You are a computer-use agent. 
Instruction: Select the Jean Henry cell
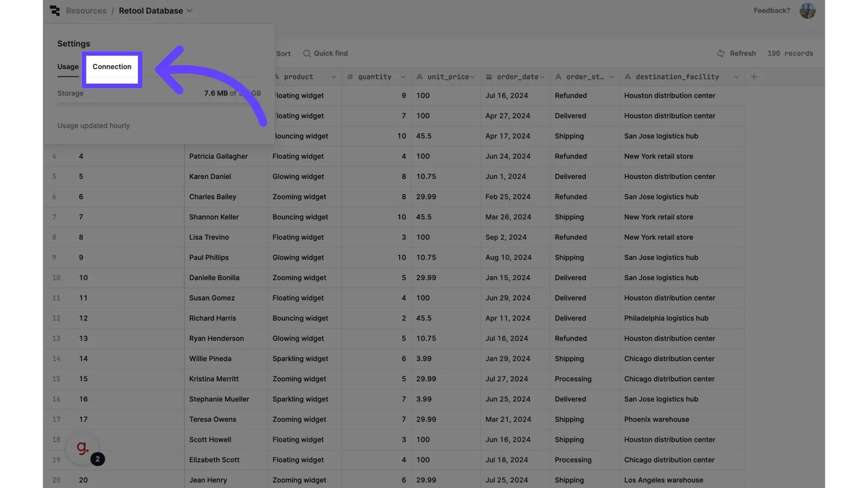pyautogui.click(x=226, y=480)
